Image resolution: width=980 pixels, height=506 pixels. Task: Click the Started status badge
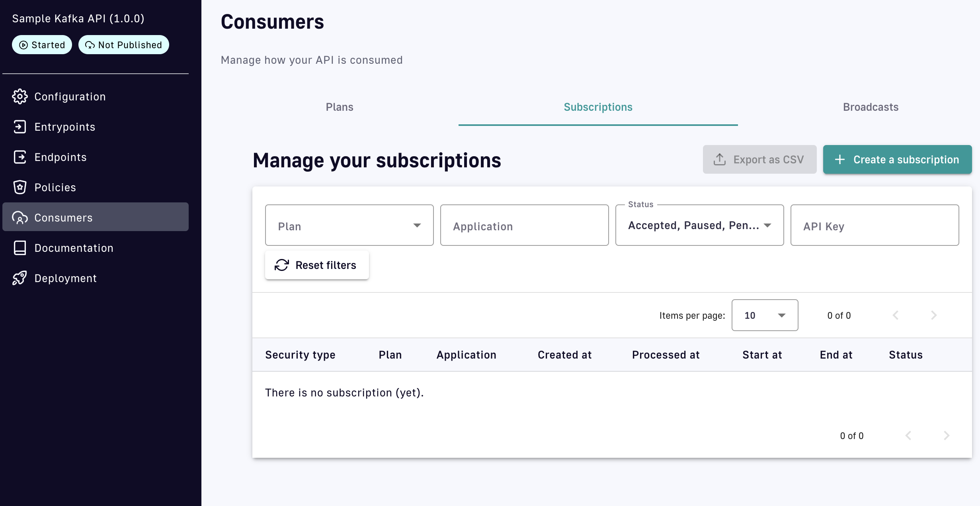click(42, 45)
